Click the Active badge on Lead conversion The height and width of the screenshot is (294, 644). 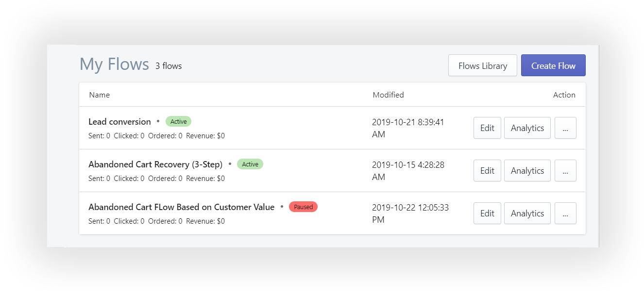pyautogui.click(x=179, y=121)
